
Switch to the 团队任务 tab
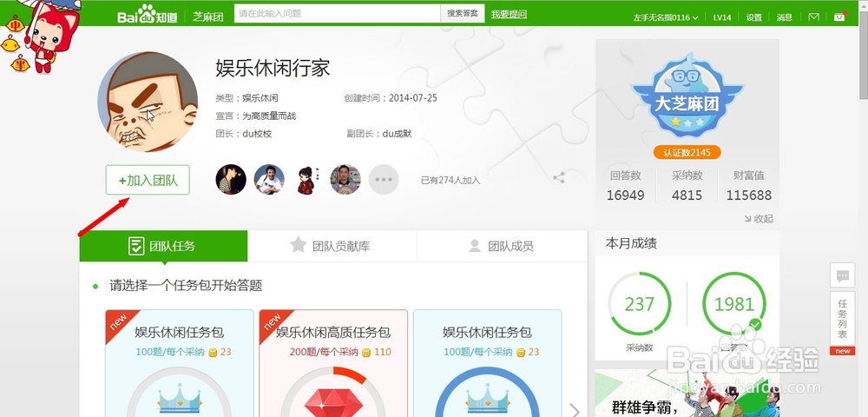pos(163,246)
